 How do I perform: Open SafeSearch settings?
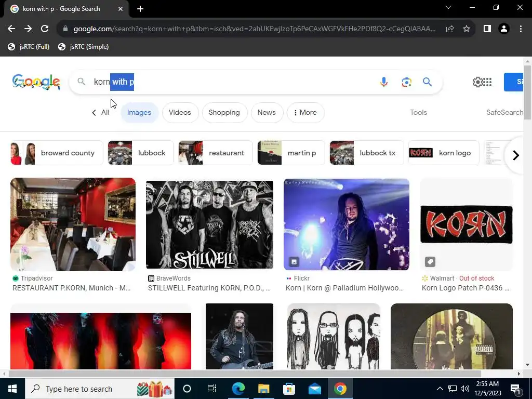coord(504,113)
